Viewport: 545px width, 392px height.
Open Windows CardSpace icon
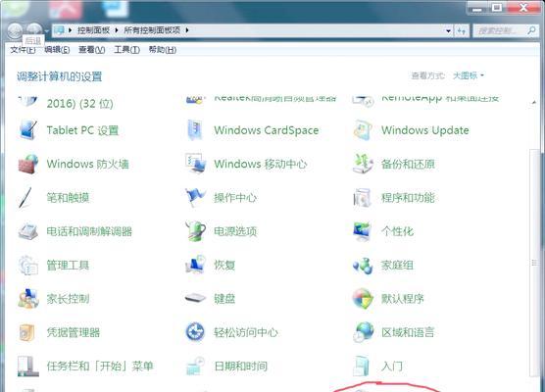click(x=195, y=130)
